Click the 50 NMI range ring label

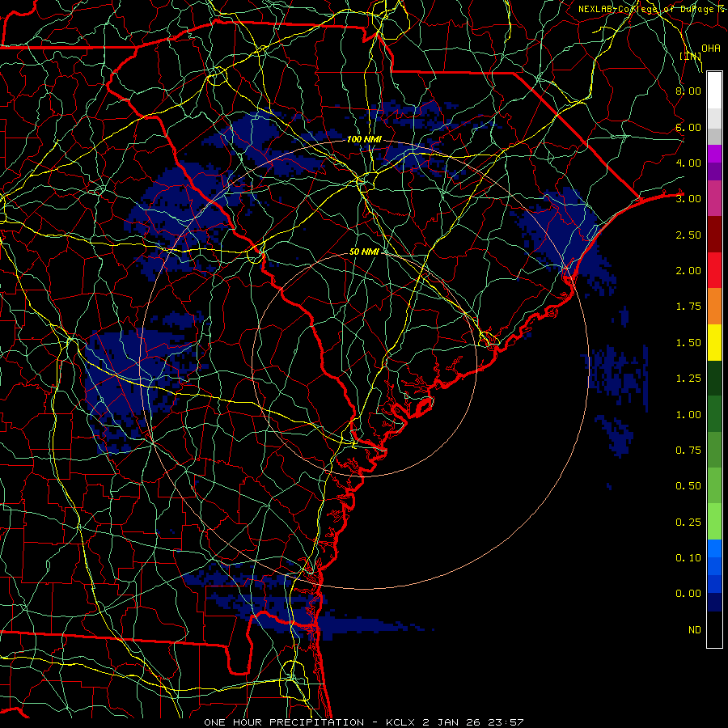coord(364,252)
